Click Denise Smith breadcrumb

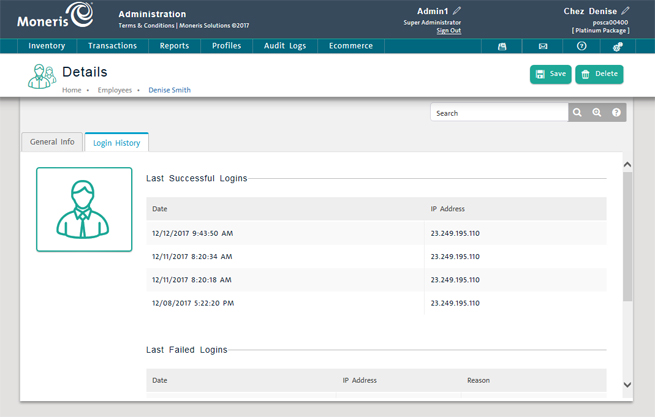click(x=170, y=90)
